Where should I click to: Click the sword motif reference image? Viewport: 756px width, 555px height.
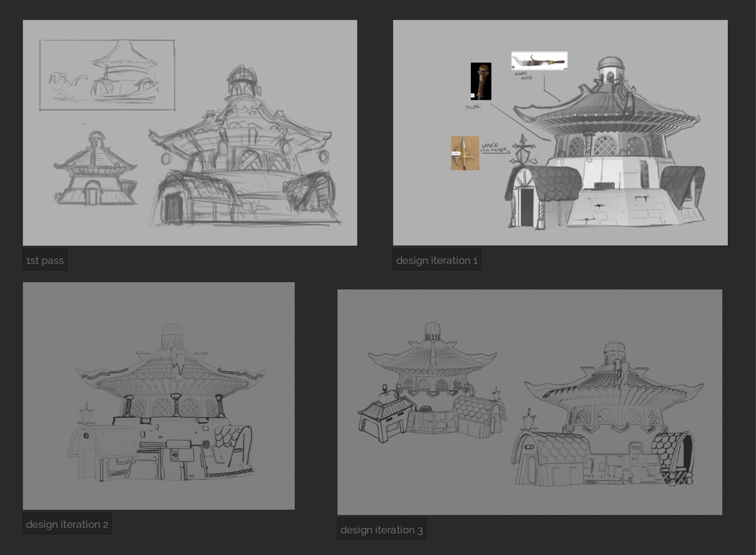539,60
